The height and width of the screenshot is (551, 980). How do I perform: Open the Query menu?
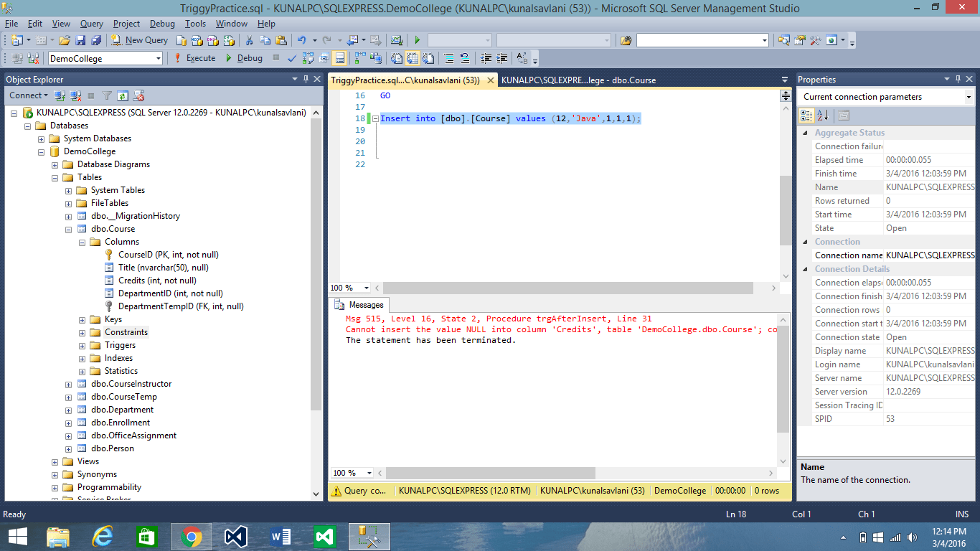pyautogui.click(x=92, y=24)
